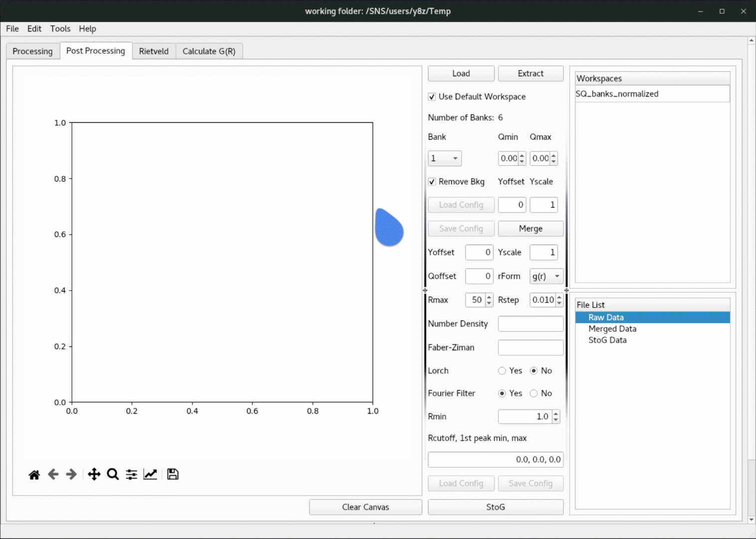Select the Pan axes tool
756x539 pixels.
(x=94, y=475)
